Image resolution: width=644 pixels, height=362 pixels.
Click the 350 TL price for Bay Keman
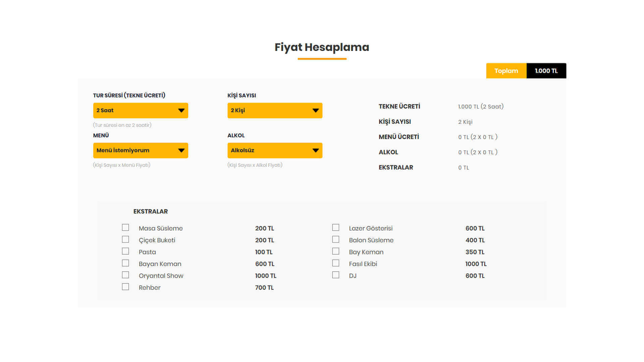[475, 252]
